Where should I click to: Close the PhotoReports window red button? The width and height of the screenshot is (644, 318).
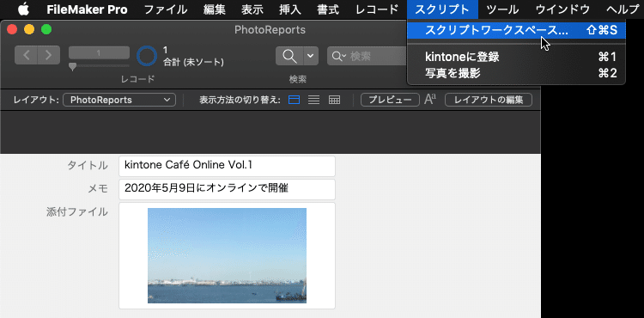(x=12, y=29)
